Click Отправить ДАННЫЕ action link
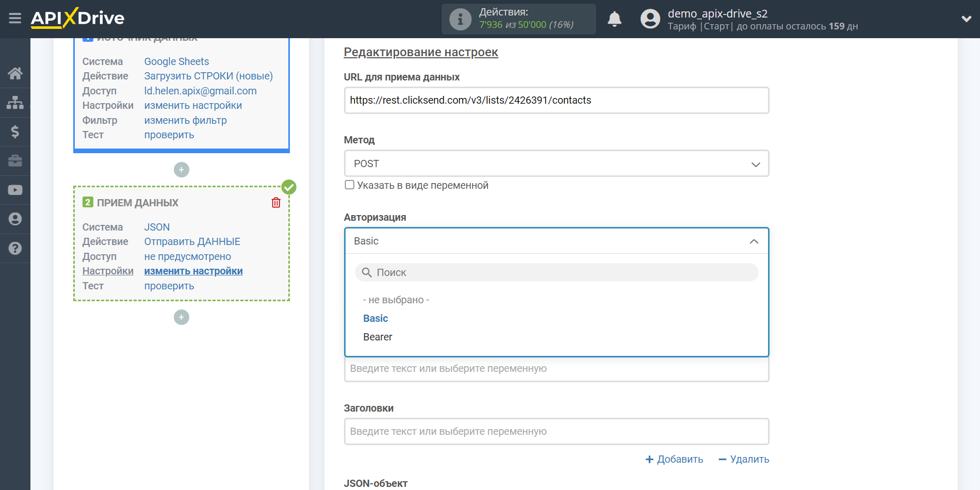The image size is (980, 490). tap(192, 241)
